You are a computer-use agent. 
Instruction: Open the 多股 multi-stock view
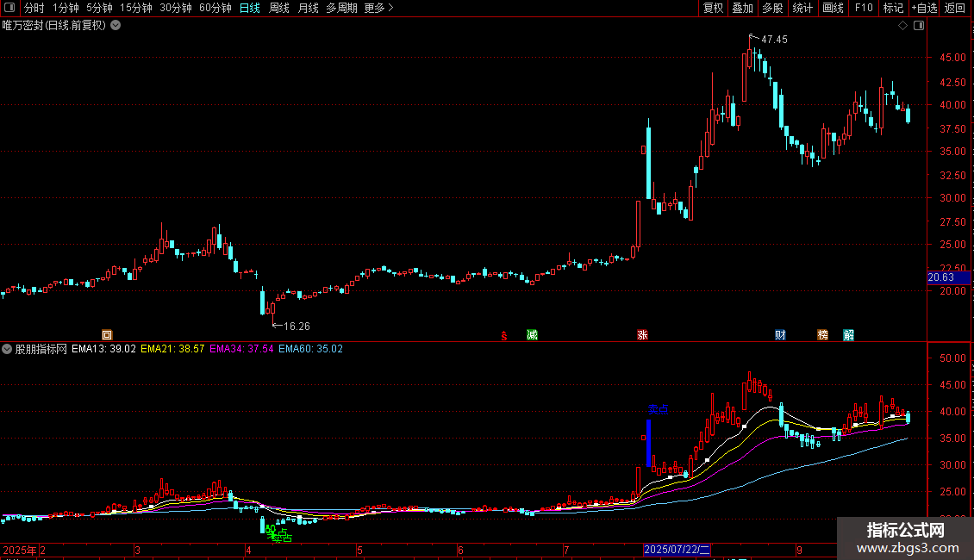click(773, 8)
